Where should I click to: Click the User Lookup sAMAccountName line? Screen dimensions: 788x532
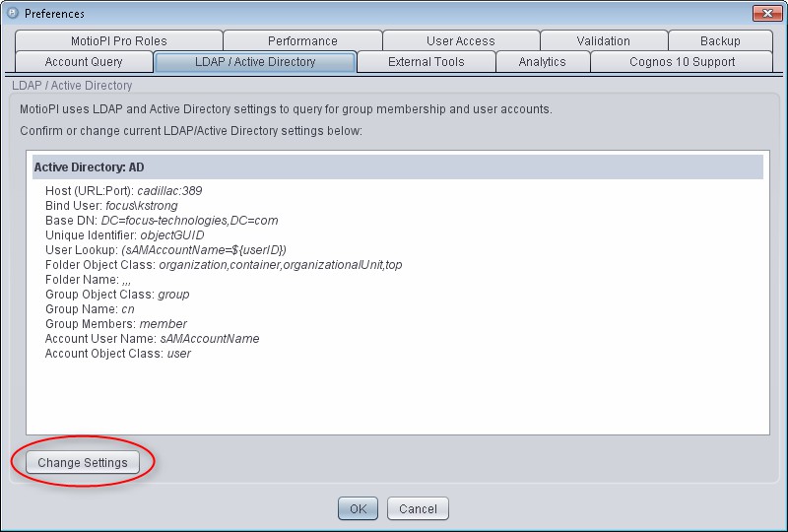(165, 250)
